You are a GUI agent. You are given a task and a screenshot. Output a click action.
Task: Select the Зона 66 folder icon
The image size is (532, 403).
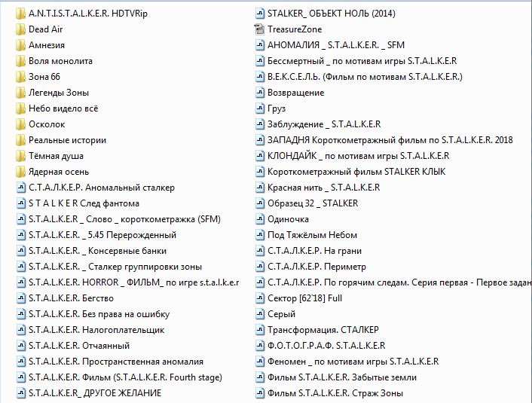20,77
